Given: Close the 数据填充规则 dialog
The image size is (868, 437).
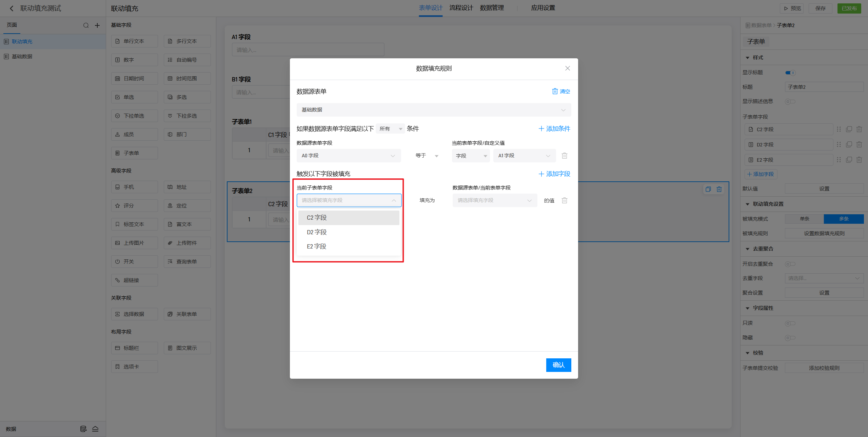Looking at the screenshot, I should [567, 68].
